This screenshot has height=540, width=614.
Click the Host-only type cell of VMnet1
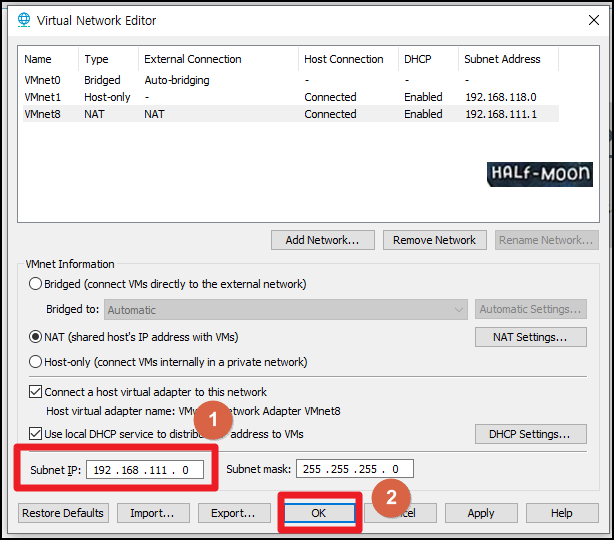(107, 97)
